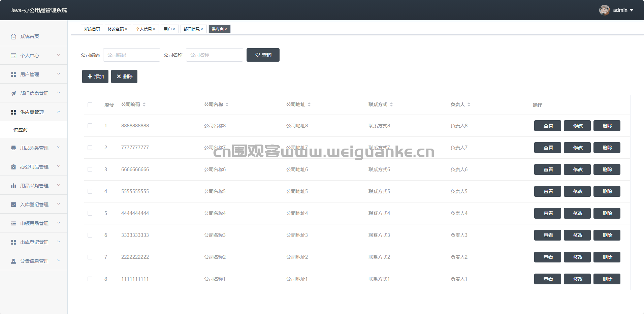
Task: Switch to the 部门信息 tab
Action: click(x=191, y=29)
